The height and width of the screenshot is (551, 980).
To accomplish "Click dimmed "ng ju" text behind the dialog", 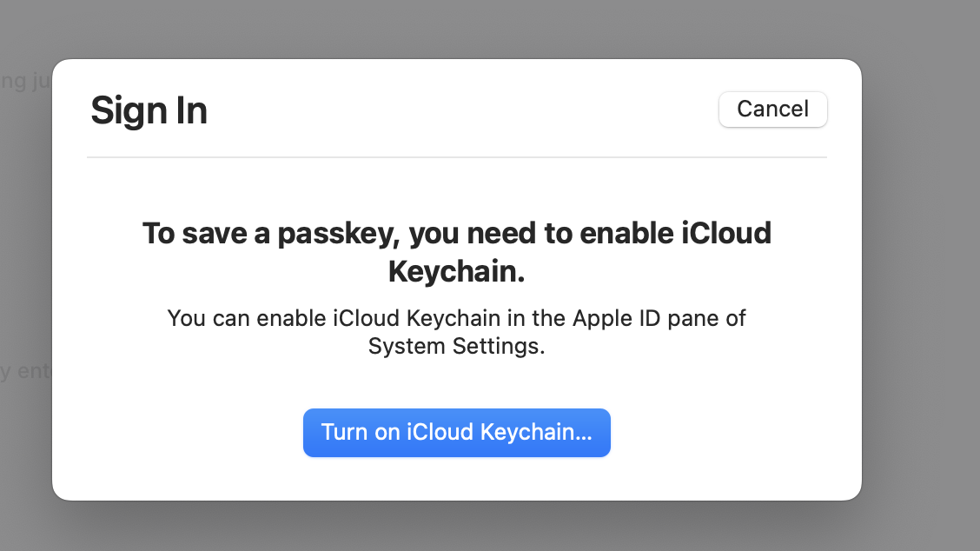I will click(x=24, y=83).
